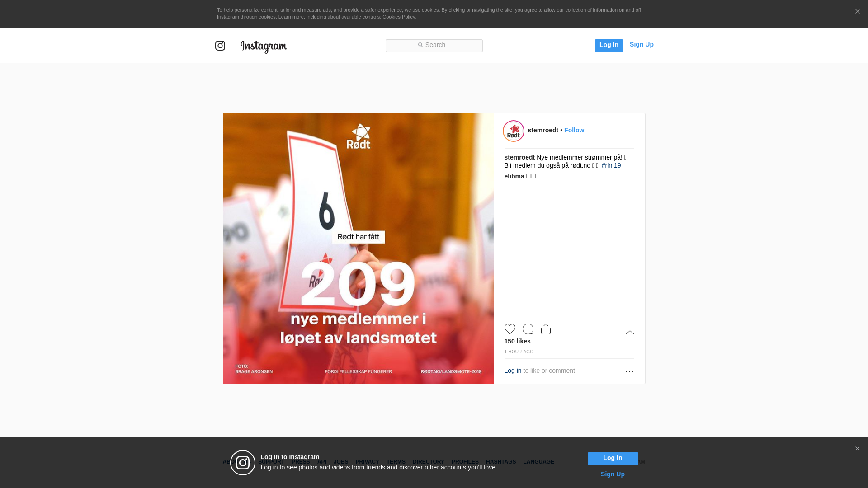Click the header Log In button
Image resolution: width=868 pixels, height=488 pixels.
(609, 45)
